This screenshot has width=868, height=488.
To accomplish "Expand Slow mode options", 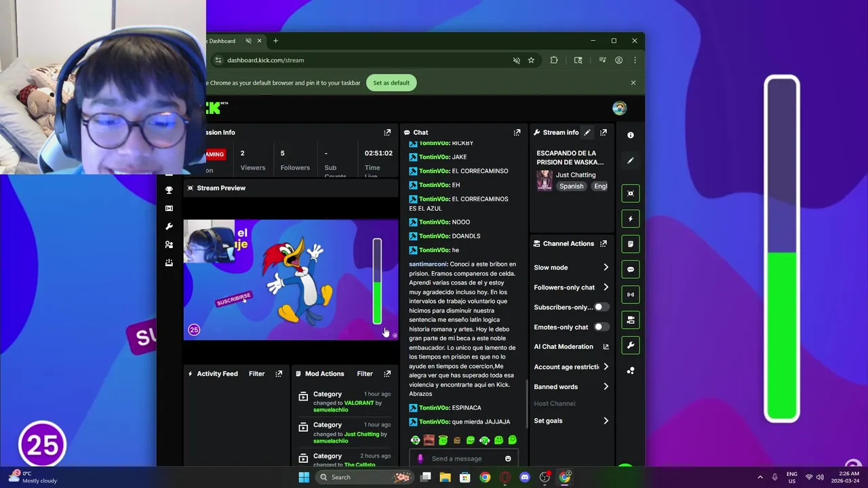I will click(x=572, y=268).
